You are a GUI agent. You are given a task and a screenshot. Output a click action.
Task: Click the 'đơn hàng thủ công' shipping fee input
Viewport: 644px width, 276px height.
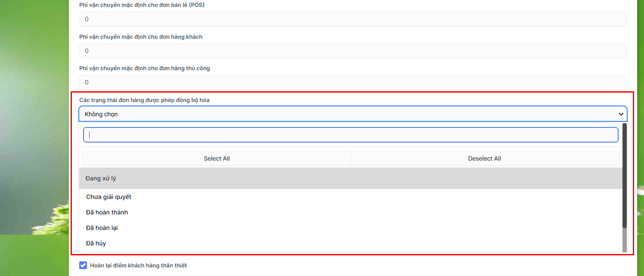pyautogui.click(x=352, y=82)
